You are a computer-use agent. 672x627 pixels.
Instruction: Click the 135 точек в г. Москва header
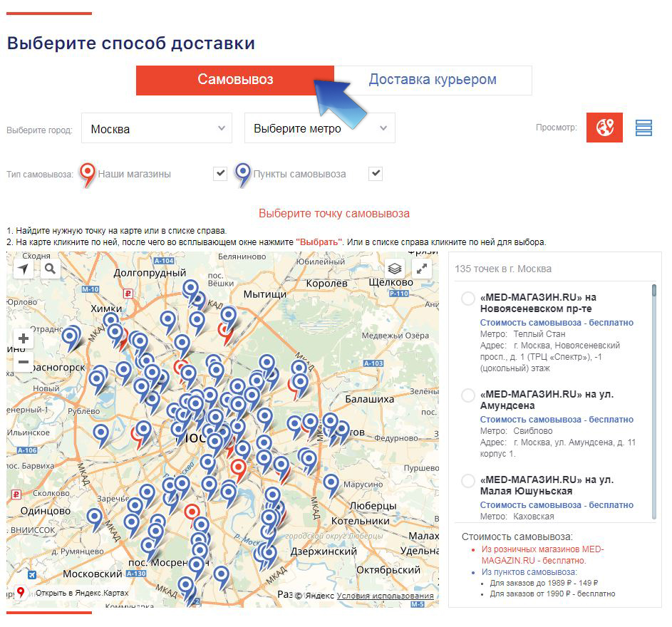[503, 269]
